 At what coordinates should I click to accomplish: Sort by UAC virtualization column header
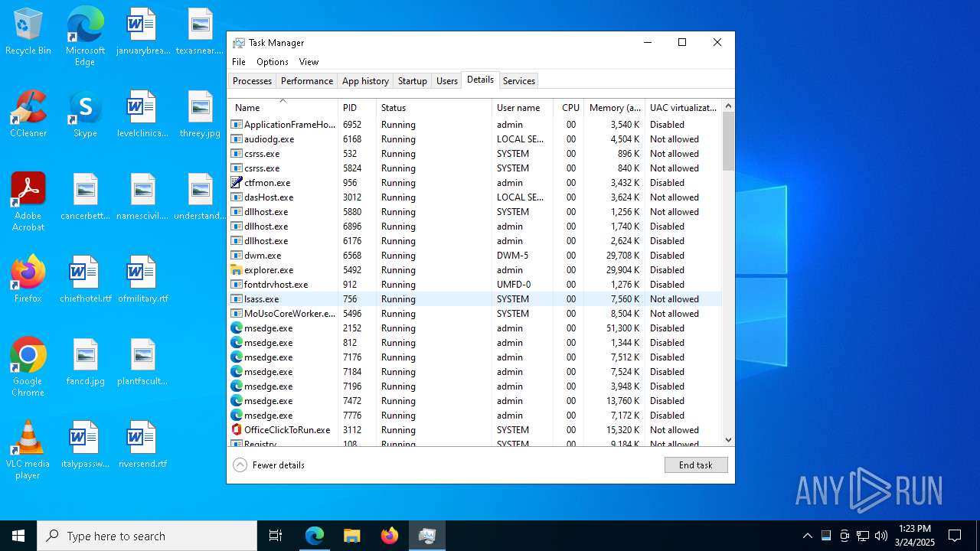click(x=683, y=108)
